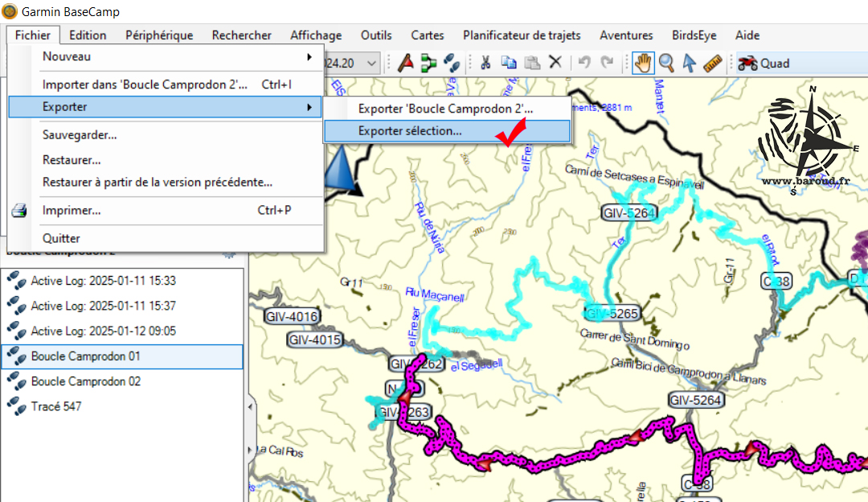Open the Outils menu
868x502 pixels.
(376, 35)
